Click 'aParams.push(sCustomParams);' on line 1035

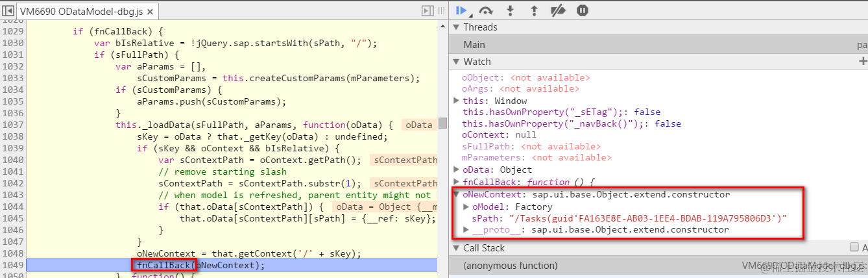pos(211,101)
